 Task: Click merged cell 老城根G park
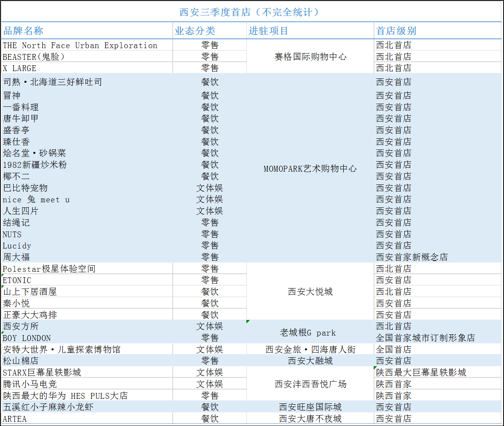tap(310, 332)
